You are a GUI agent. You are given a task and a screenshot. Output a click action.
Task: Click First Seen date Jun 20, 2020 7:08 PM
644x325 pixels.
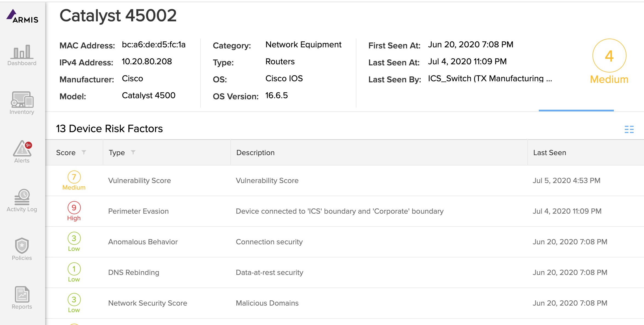pos(471,45)
